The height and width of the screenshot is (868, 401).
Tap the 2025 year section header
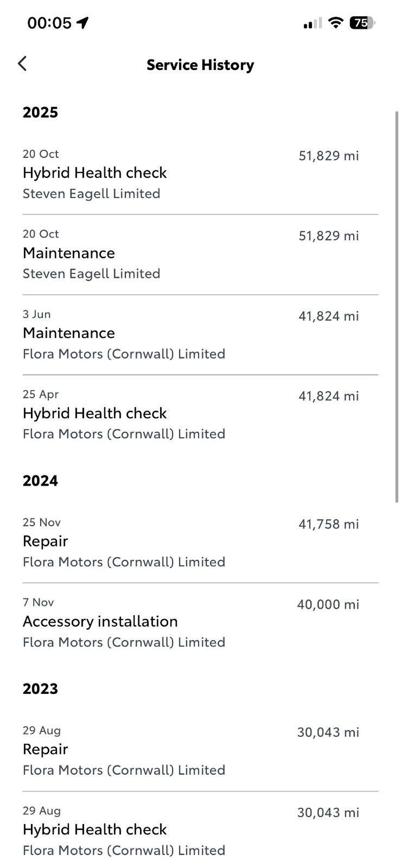pyautogui.click(x=41, y=112)
